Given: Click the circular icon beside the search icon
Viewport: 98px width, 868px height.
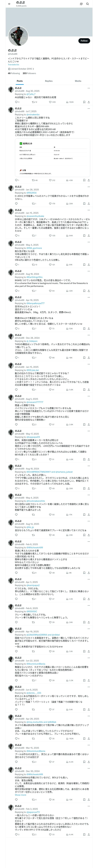Looking at the screenshot, I should click(x=81, y=4).
